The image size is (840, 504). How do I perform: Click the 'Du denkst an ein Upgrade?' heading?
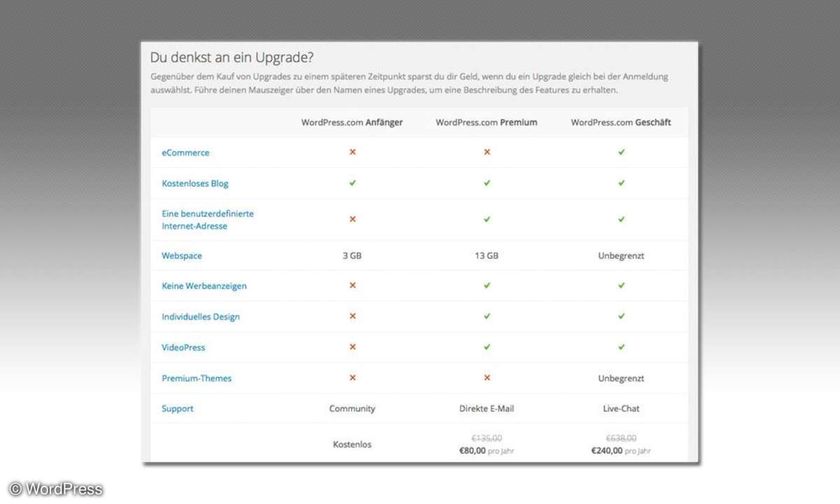click(x=232, y=58)
